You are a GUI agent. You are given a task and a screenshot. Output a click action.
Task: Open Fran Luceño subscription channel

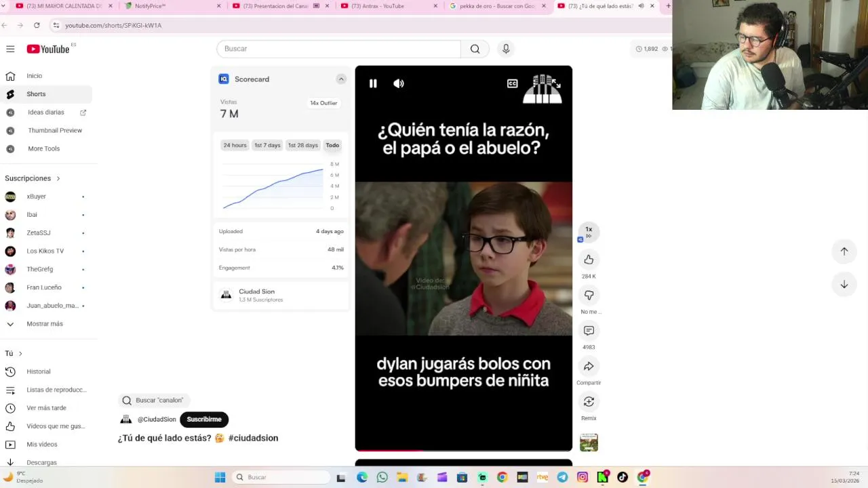44,287
